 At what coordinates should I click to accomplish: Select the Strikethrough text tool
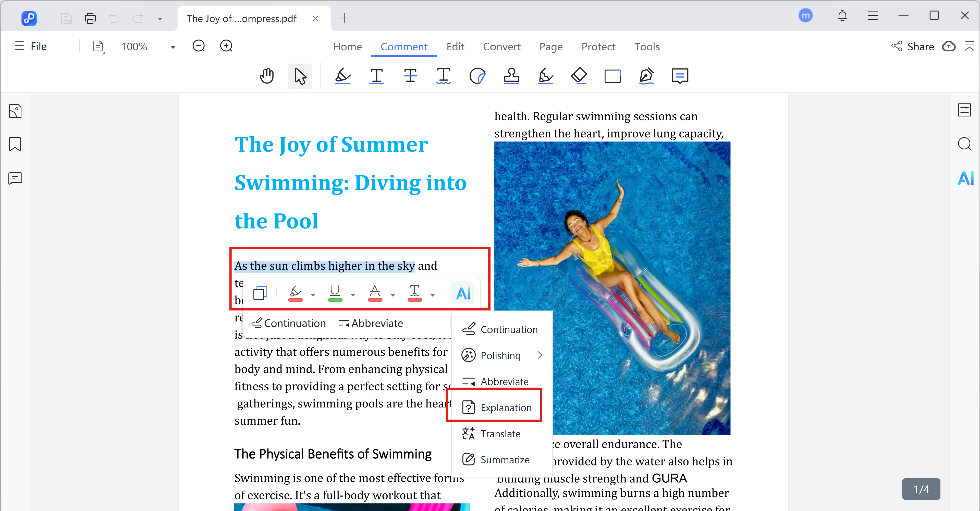pos(410,76)
